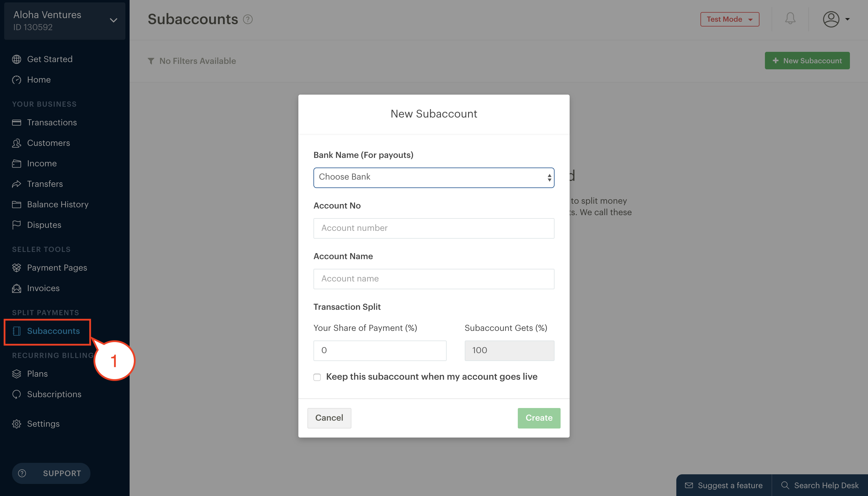Focus the Account name field
This screenshot has height=496, width=868.
click(434, 279)
